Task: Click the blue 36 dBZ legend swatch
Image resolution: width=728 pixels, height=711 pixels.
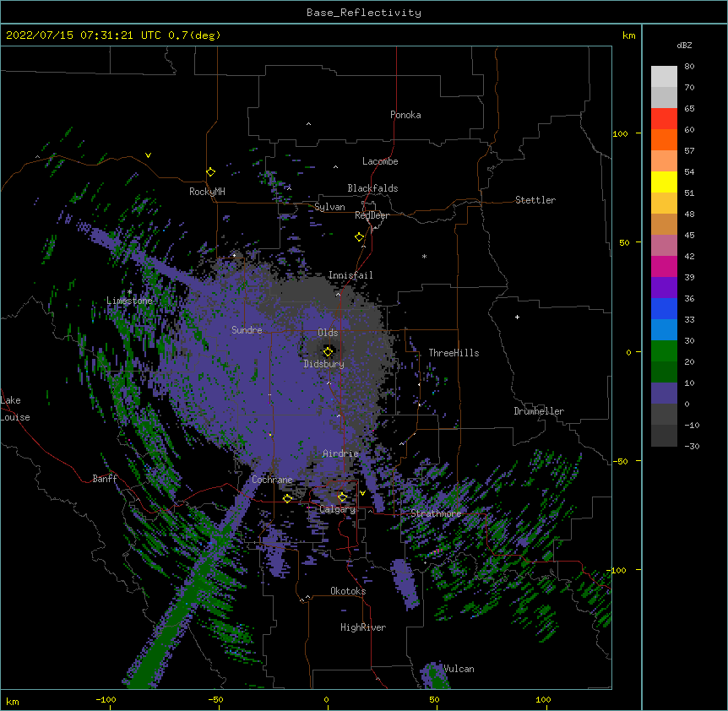Action: coord(664,308)
